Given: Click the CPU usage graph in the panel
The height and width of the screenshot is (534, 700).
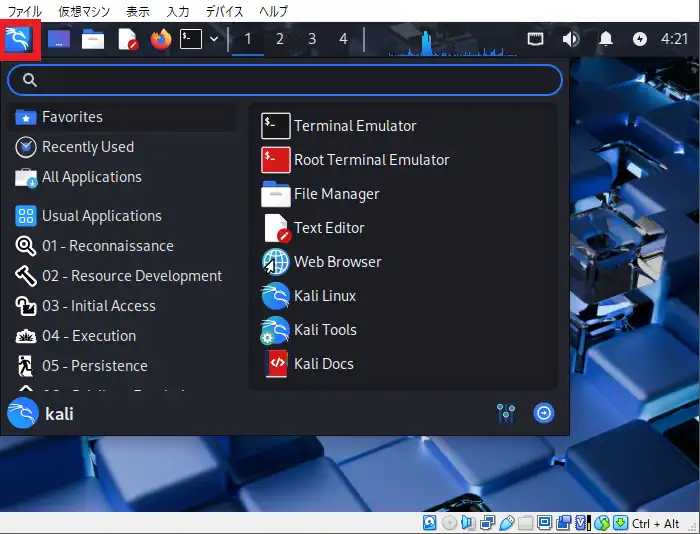Looking at the screenshot, I should coord(453,43).
